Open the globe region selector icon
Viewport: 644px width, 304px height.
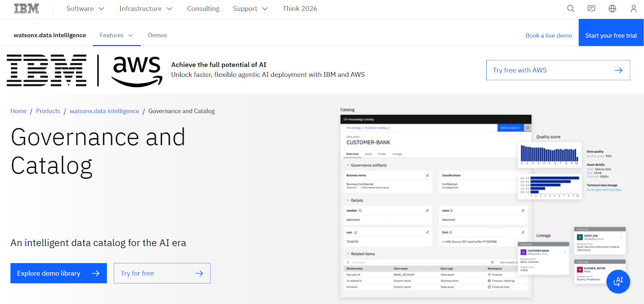pos(612,8)
